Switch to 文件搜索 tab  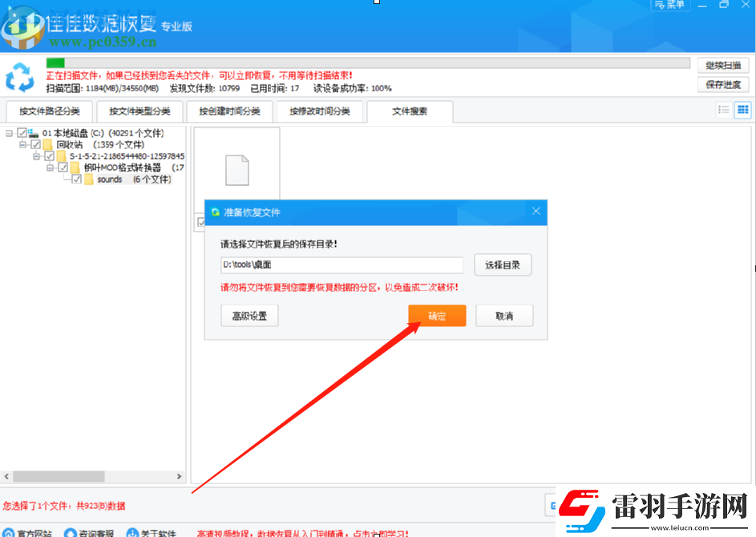click(410, 111)
